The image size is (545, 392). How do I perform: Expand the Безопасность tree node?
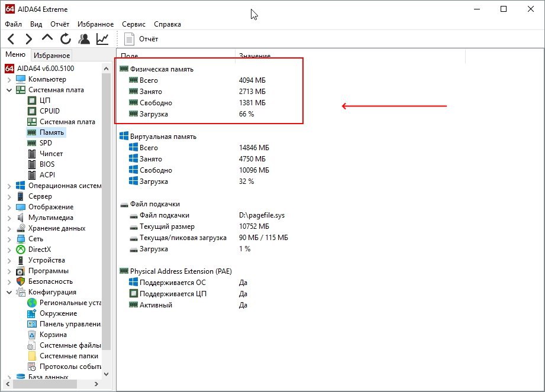coord(9,281)
